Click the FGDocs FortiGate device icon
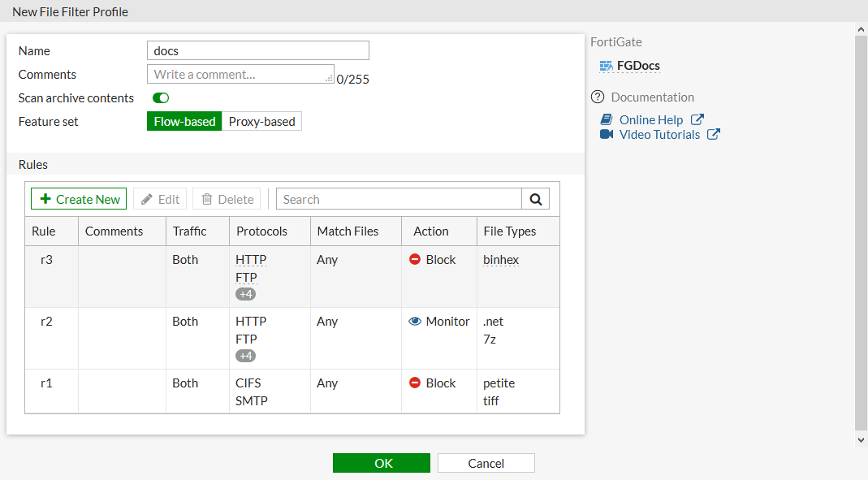This screenshot has width=868, height=480. coord(605,66)
